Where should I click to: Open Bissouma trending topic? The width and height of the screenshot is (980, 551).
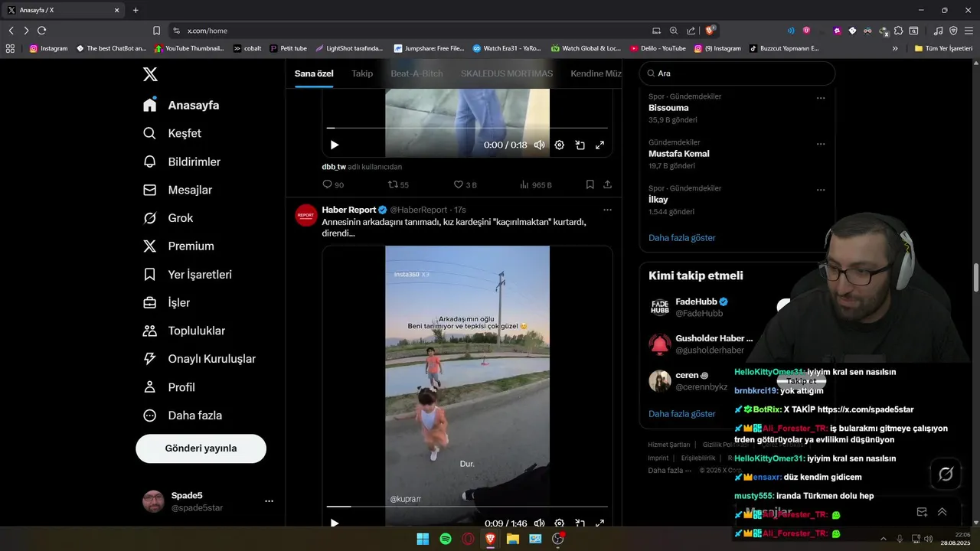tap(668, 108)
